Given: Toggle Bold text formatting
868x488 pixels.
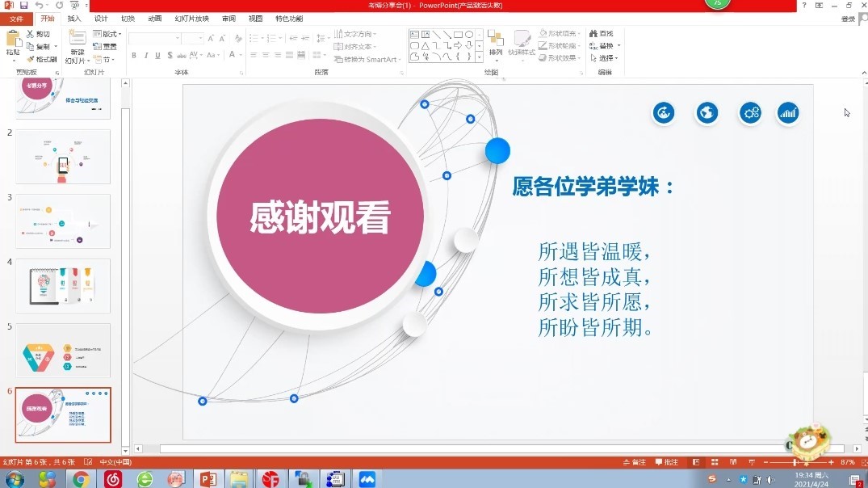Looking at the screenshot, I should 134,56.
